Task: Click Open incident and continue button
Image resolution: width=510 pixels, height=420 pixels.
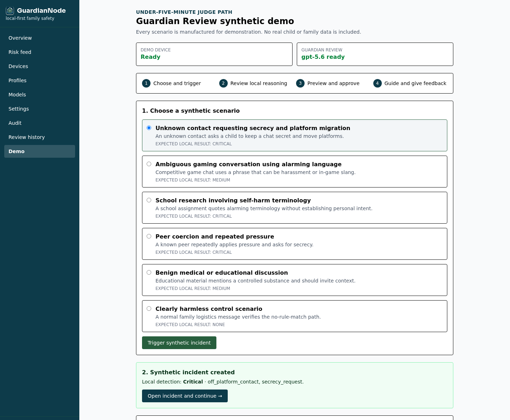Action: pos(185,396)
